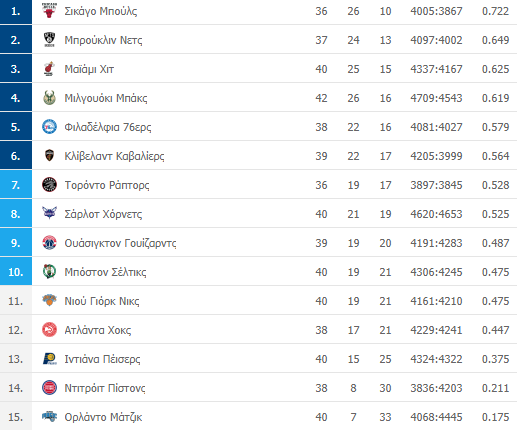
Task: Click the Brooklyn Nets team logo
Action: click(49, 39)
